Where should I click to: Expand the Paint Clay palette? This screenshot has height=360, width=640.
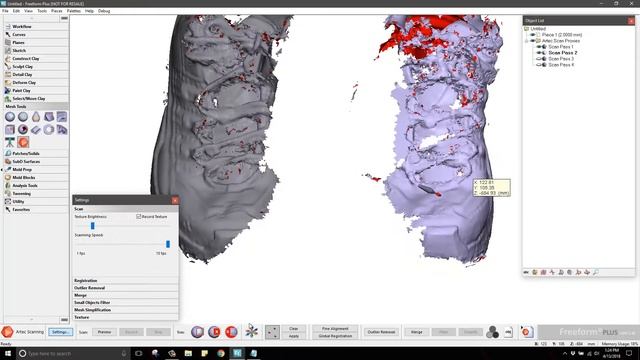pos(36,91)
